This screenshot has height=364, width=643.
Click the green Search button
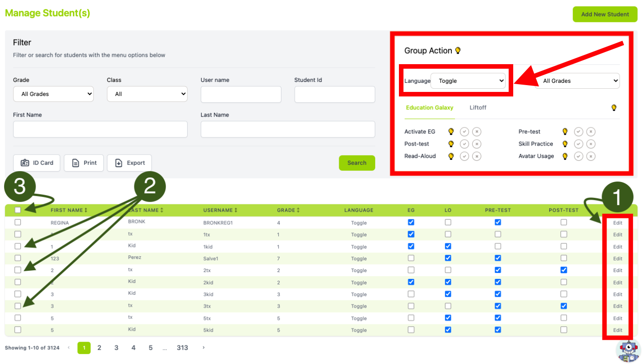357,163
